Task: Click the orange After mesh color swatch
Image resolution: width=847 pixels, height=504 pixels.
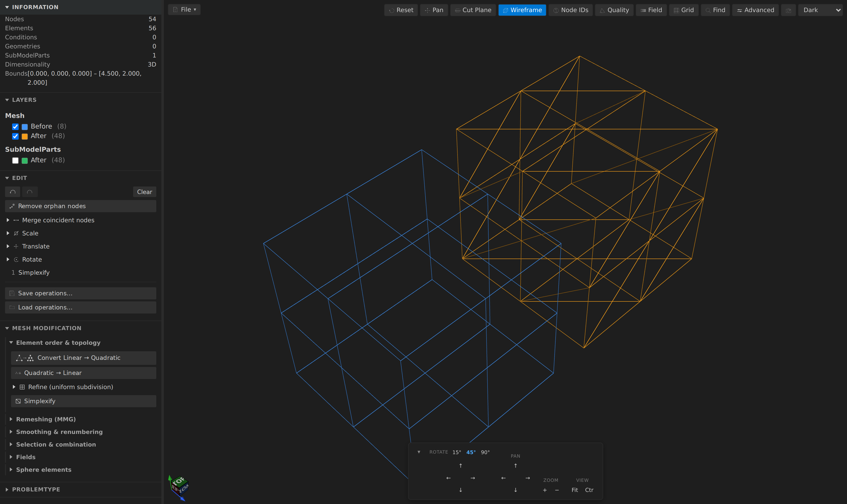Action: click(x=25, y=136)
